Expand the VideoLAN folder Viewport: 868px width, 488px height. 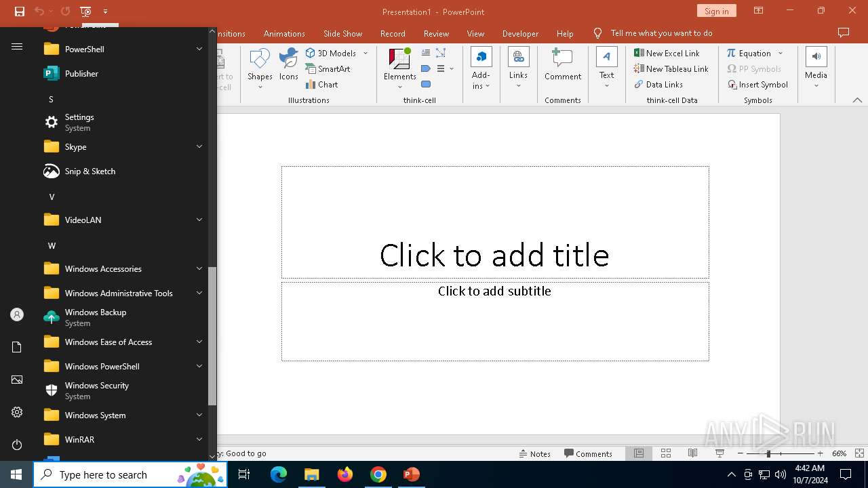point(122,220)
